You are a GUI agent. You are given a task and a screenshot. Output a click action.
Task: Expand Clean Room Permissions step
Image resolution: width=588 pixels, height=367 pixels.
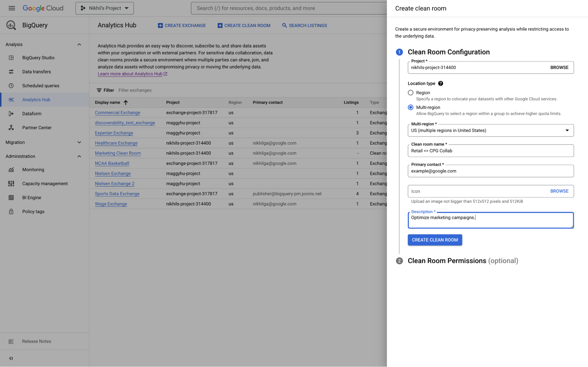point(463,261)
